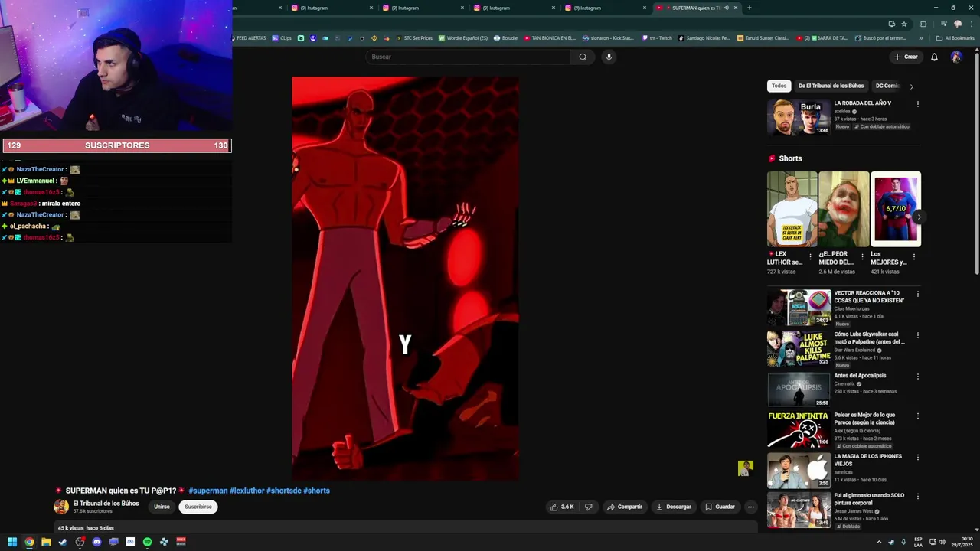Image resolution: width=980 pixels, height=551 pixels.
Task: Click the floating avatar beside the video player
Action: (745, 468)
